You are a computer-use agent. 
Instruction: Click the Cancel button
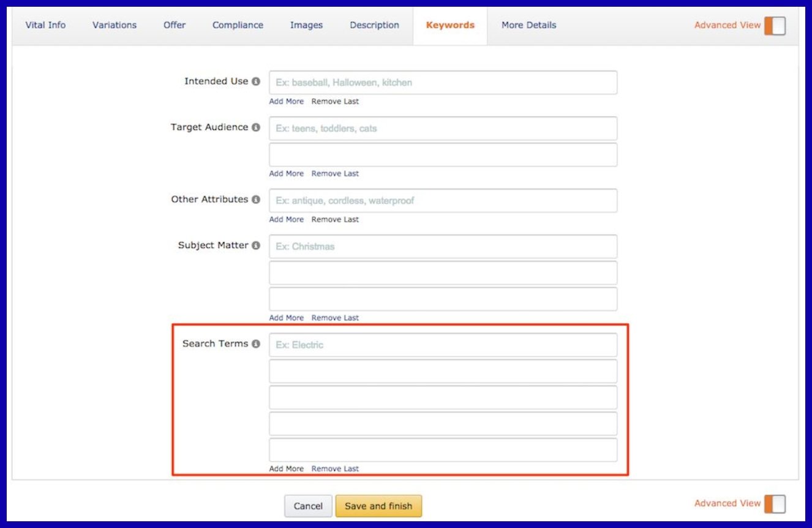tap(308, 506)
